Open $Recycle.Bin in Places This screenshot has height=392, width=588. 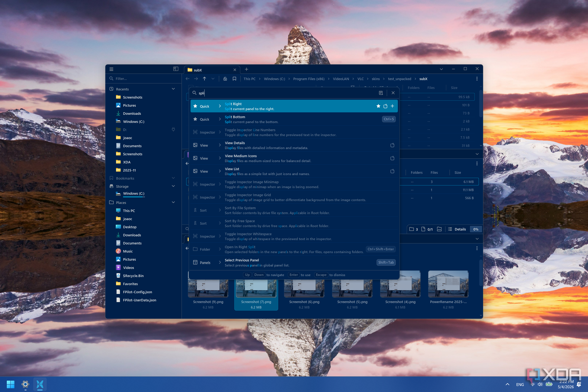pos(133,276)
